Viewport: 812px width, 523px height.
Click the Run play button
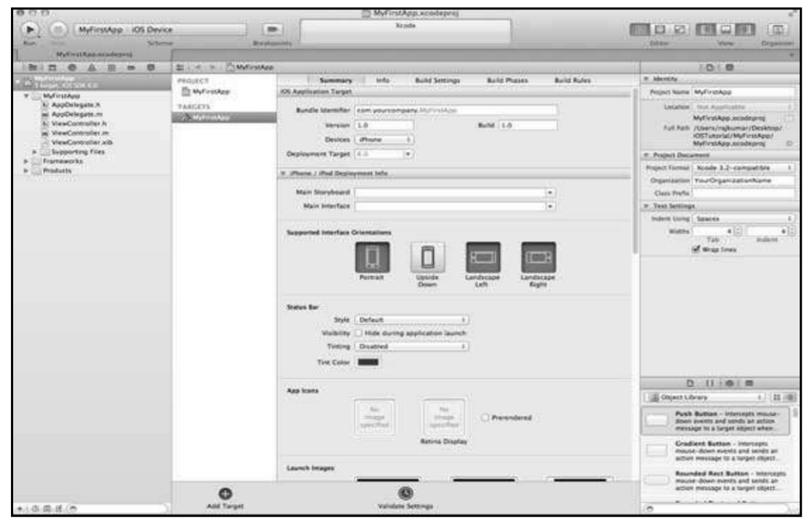(30, 29)
